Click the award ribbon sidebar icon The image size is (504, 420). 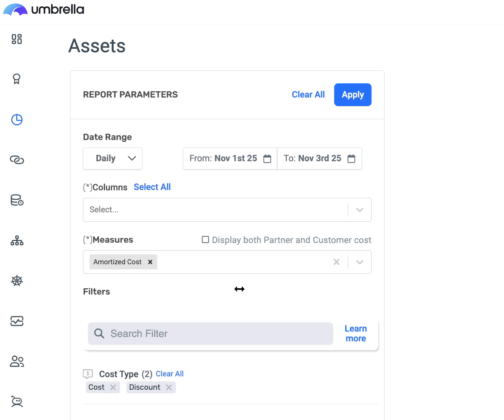[x=17, y=79]
